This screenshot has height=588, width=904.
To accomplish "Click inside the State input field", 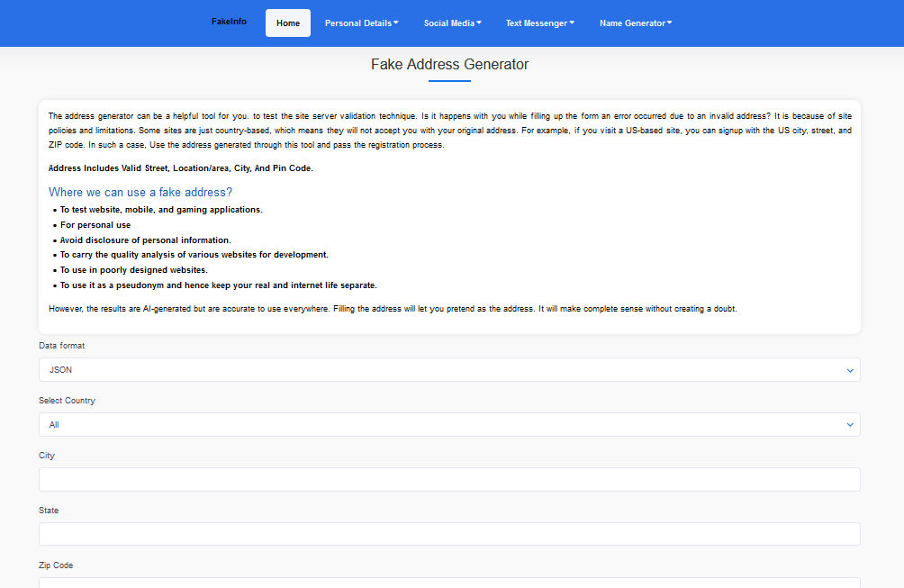I will coord(449,534).
